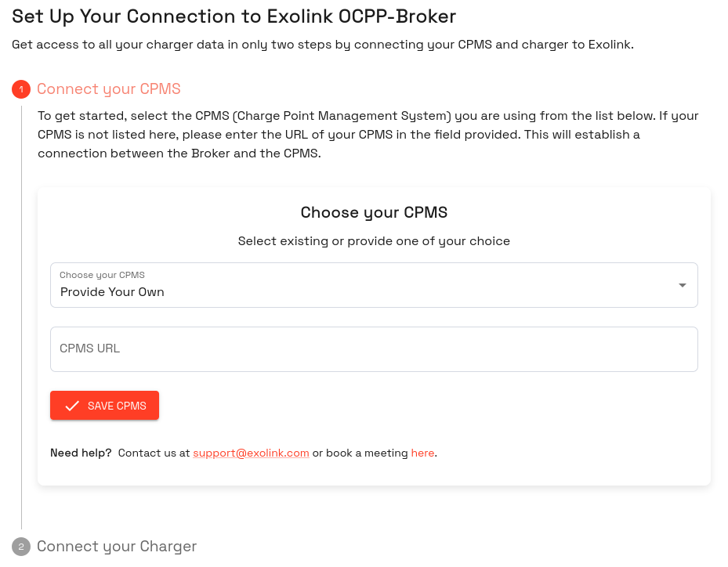Screen dimensions: 728x567
Task: Open the Choose your CPMS combo box
Action: [374, 285]
